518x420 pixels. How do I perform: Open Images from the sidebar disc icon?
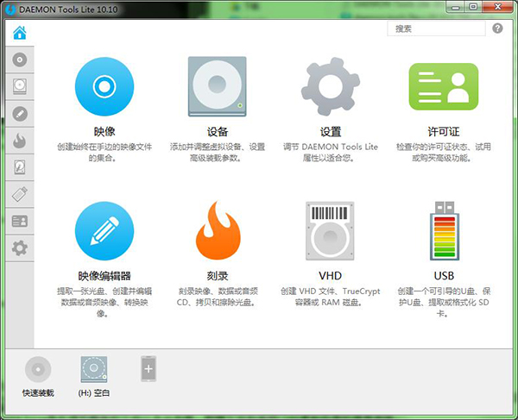tap(20, 60)
